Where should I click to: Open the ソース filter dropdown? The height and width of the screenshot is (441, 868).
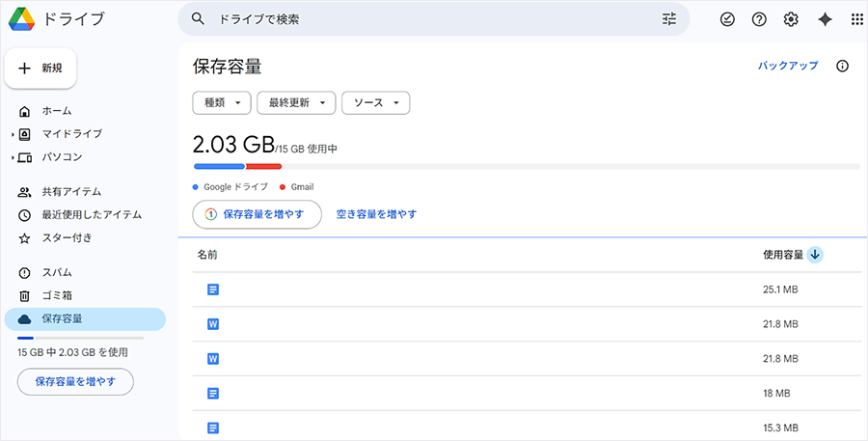click(x=376, y=102)
